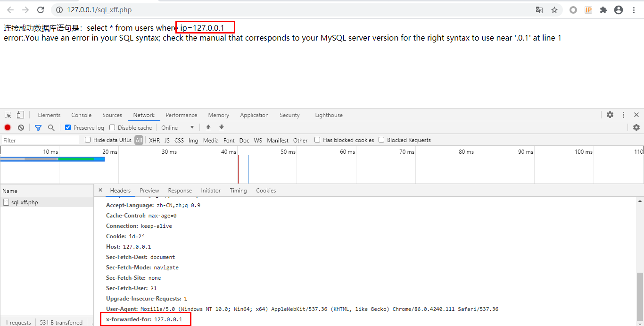Clear the network request log
This screenshot has width=644, height=326.
point(20,127)
